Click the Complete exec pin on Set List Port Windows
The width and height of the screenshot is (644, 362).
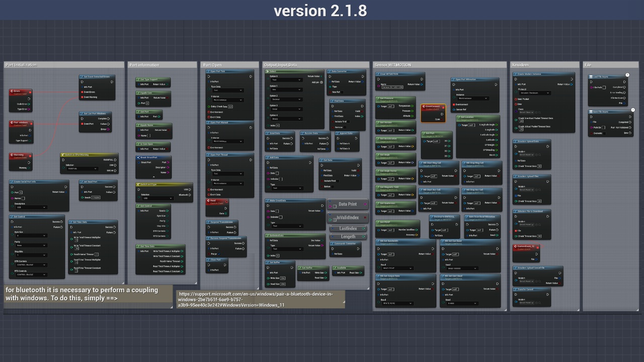pos(108,119)
